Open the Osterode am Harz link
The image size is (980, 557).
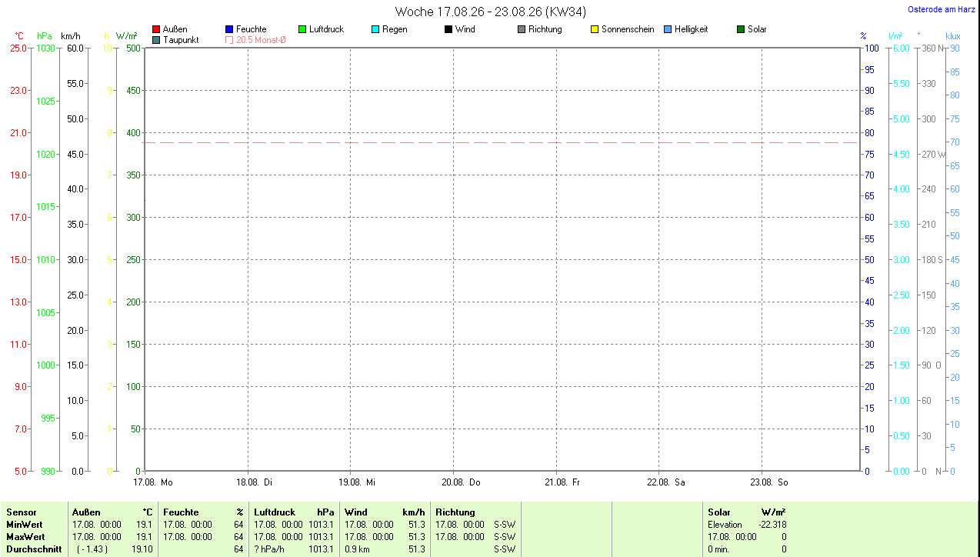pyautogui.click(x=942, y=9)
